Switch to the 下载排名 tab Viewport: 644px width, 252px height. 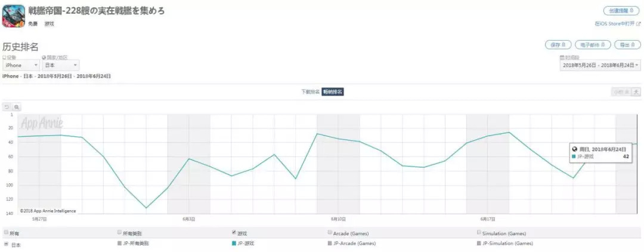[310, 91]
